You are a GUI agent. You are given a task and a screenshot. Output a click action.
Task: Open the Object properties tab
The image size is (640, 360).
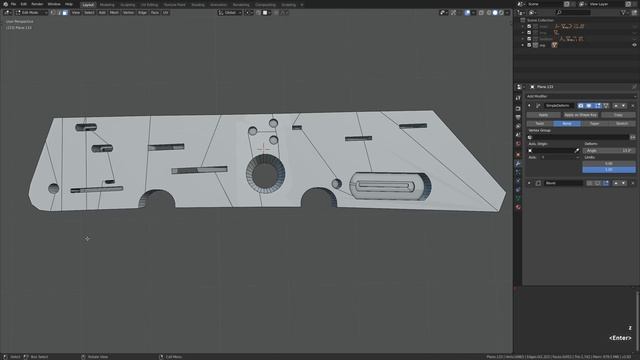pyautogui.click(x=518, y=154)
